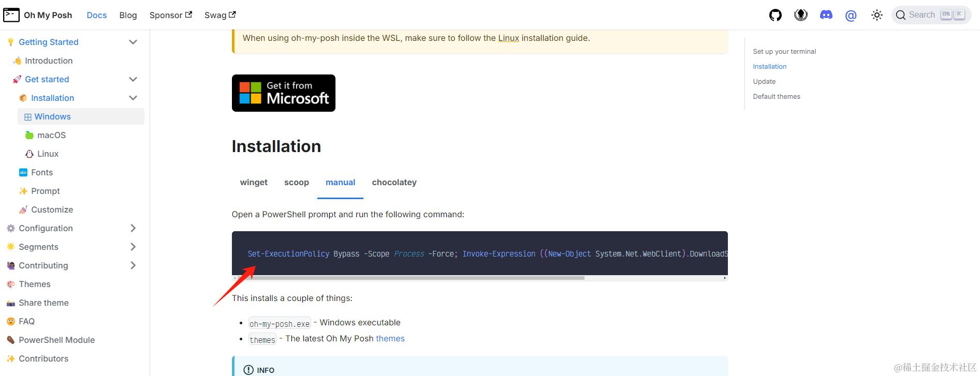Click the INFO admonition icon

(248, 370)
